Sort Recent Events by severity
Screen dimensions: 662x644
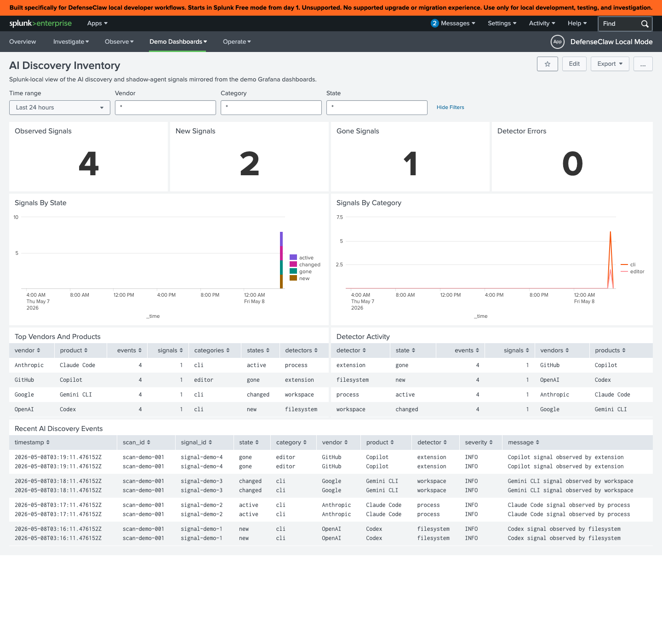[x=479, y=443]
